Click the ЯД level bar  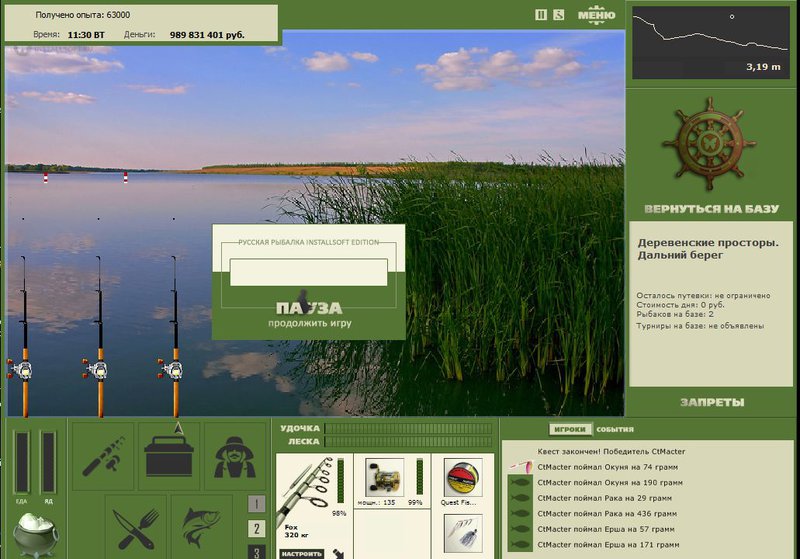pos(48,462)
